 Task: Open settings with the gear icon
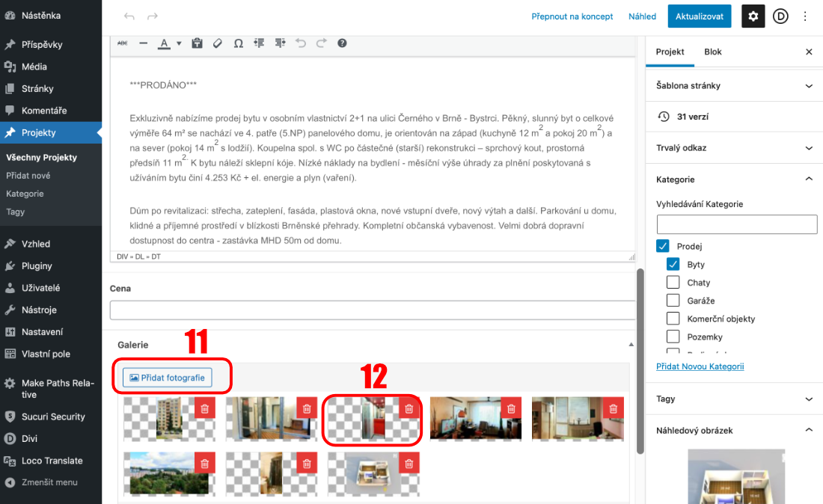(753, 16)
